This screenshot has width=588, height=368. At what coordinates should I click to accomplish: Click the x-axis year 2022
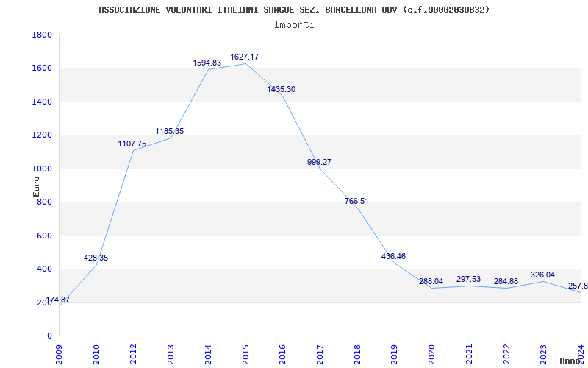(506, 355)
